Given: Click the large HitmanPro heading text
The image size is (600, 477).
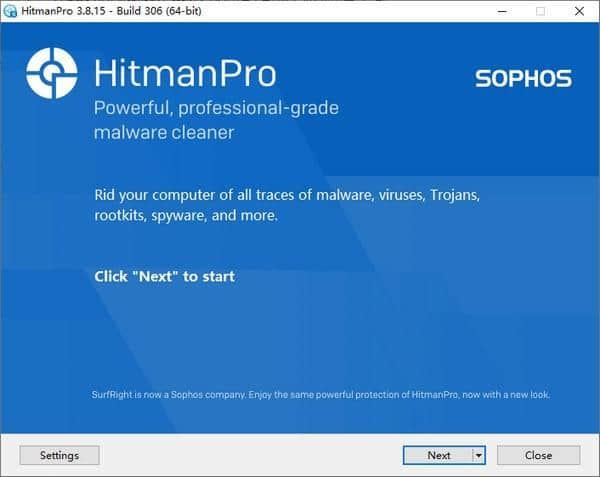Looking at the screenshot, I should (184, 74).
